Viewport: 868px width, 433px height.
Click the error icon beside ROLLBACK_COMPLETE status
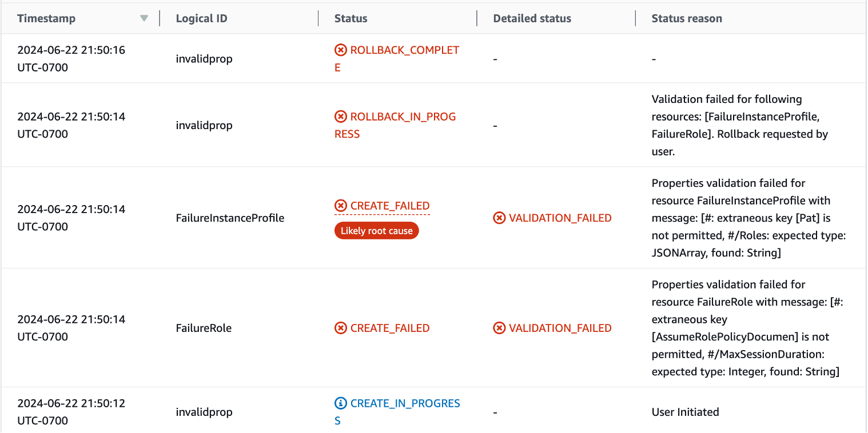[340, 50]
